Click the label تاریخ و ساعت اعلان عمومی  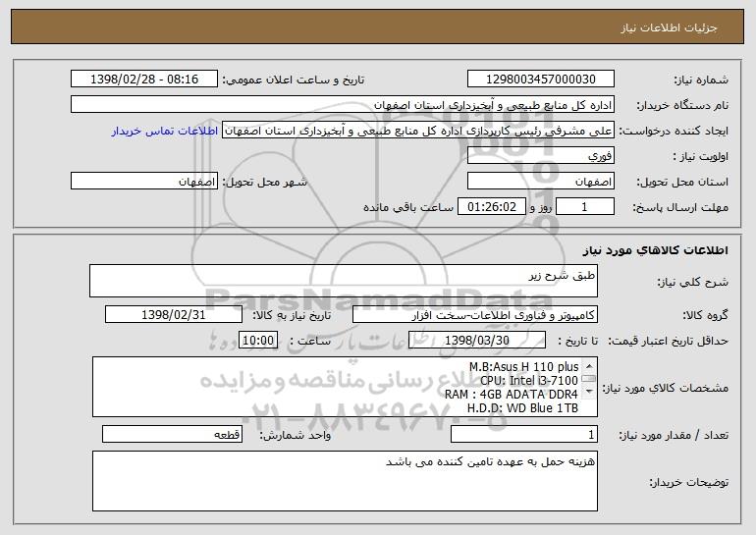coord(294,80)
